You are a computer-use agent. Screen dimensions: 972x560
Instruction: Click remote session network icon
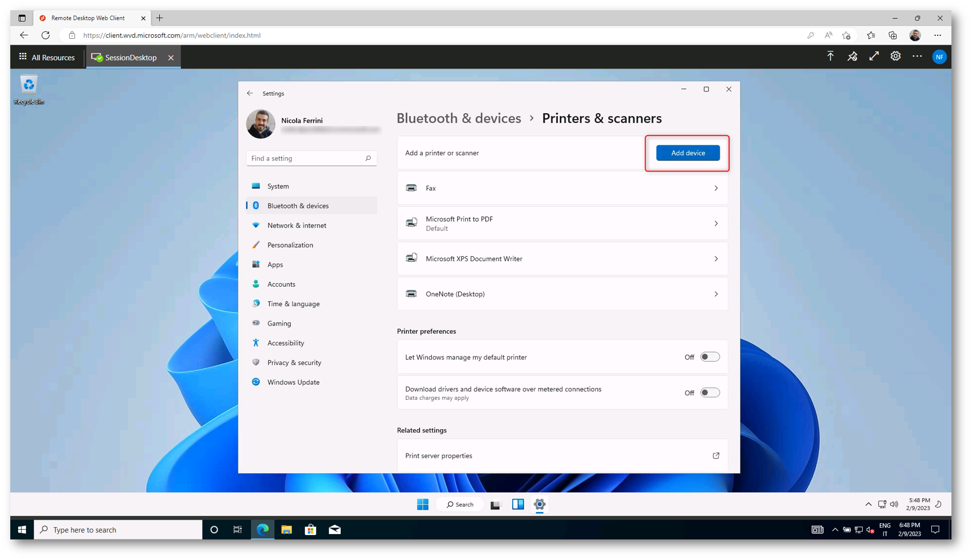882,504
